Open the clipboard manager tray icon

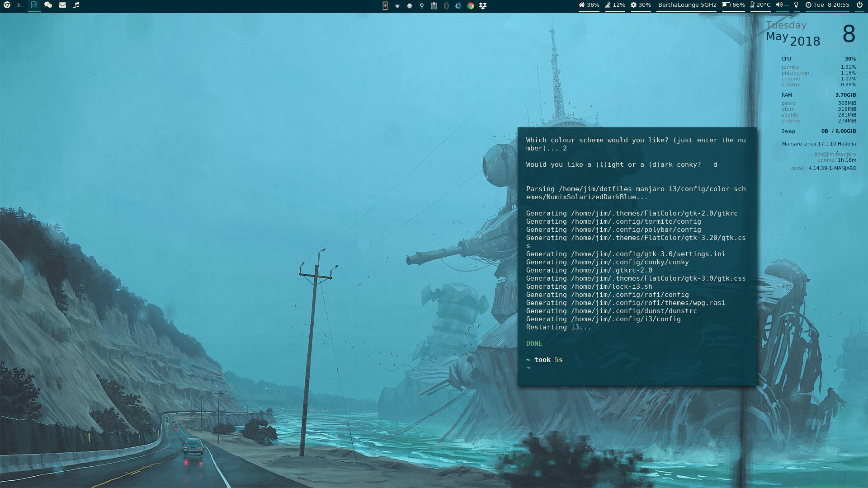tap(434, 6)
